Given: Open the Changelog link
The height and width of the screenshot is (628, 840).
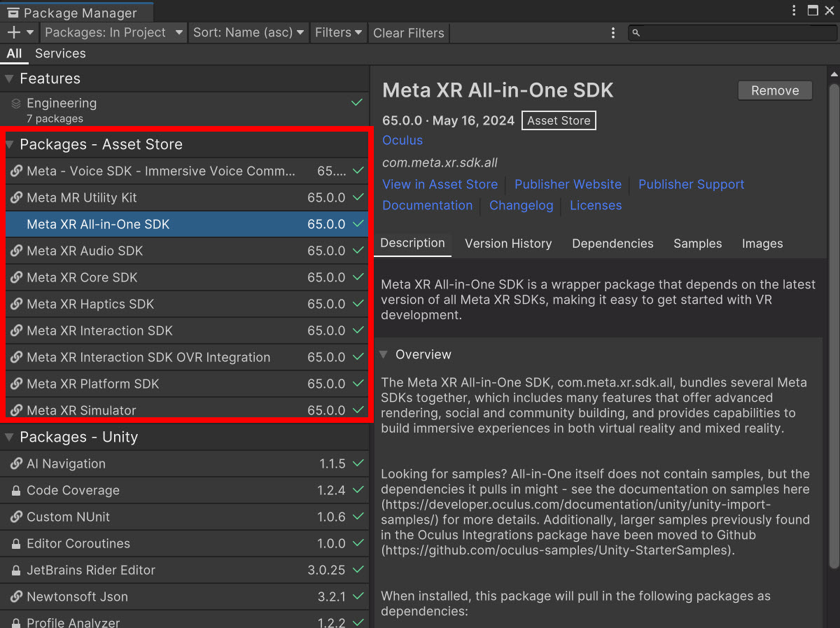Looking at the screenshot, I should [521, 205].
